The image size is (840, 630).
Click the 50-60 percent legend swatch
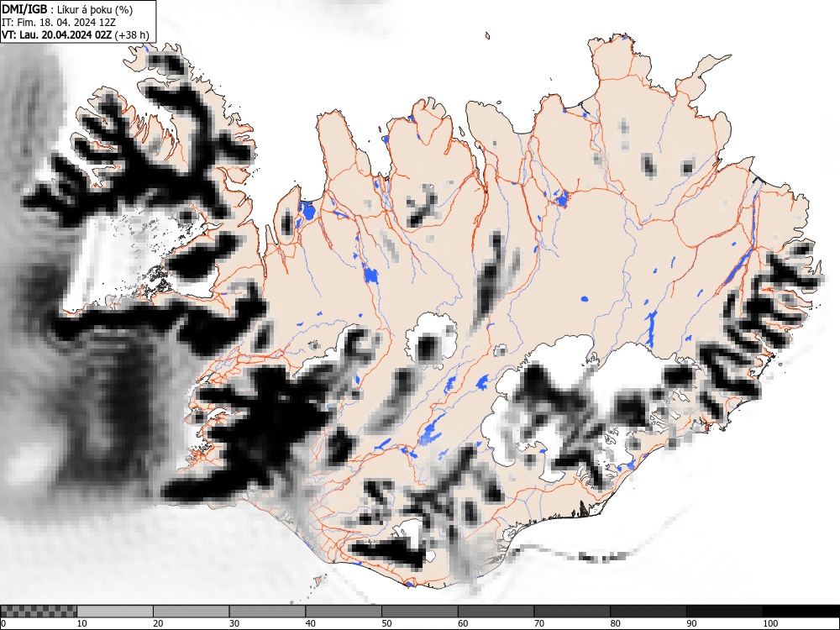coord(420,612)
